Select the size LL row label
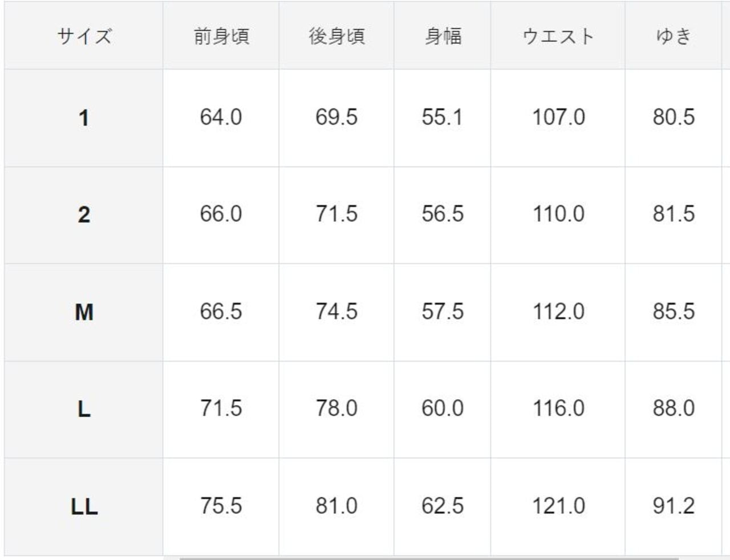This screenshot has height=560, width=730. pos(84,506)
